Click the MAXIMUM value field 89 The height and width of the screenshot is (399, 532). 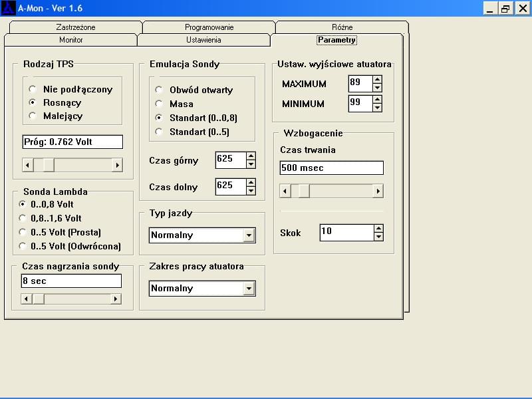[360, 84]
